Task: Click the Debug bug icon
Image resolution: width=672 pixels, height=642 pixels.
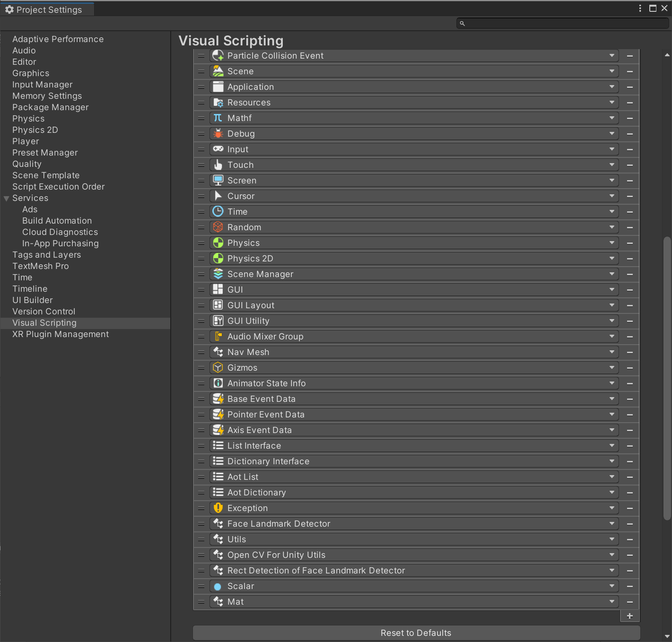Action: click(x=218, y=134)
